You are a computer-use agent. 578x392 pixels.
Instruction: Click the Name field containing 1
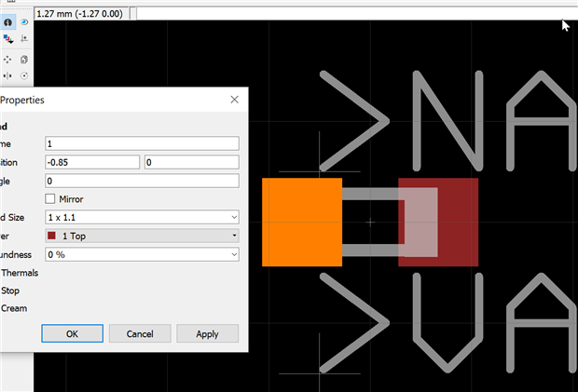(142, 143)
